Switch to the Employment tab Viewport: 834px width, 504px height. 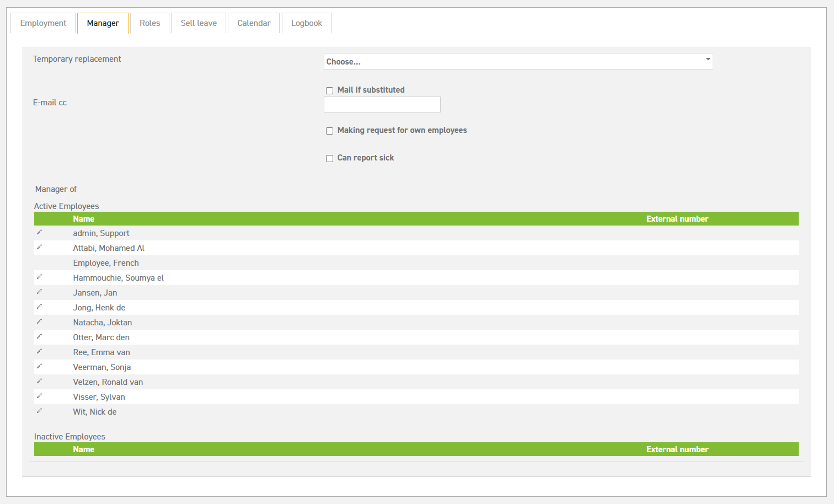click(43, 23)
